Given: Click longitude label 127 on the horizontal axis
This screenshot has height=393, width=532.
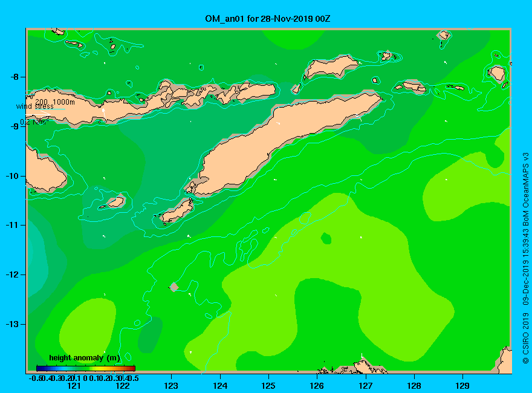Looking at the screenshot, I should [365, 386].
